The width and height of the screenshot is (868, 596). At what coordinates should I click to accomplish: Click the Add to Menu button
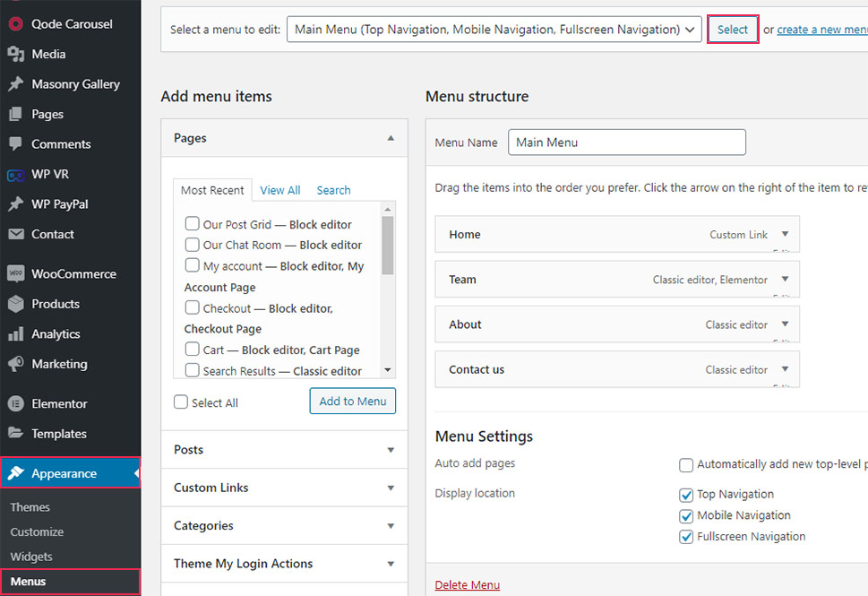(x=353, y=401)
